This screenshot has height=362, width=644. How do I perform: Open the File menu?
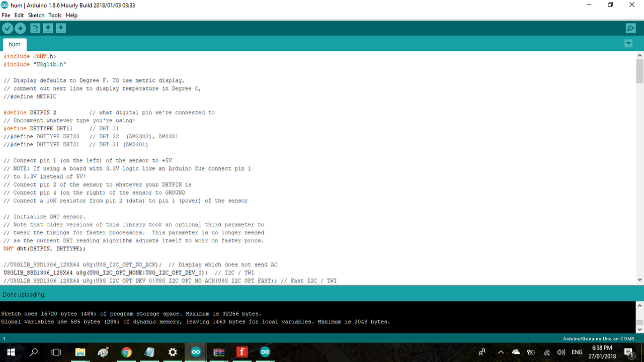6,15
